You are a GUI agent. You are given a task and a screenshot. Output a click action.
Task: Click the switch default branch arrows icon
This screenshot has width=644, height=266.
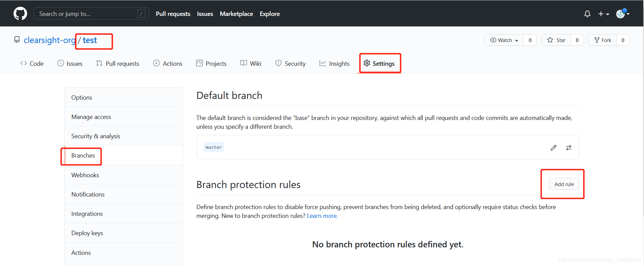coord(569,147)
